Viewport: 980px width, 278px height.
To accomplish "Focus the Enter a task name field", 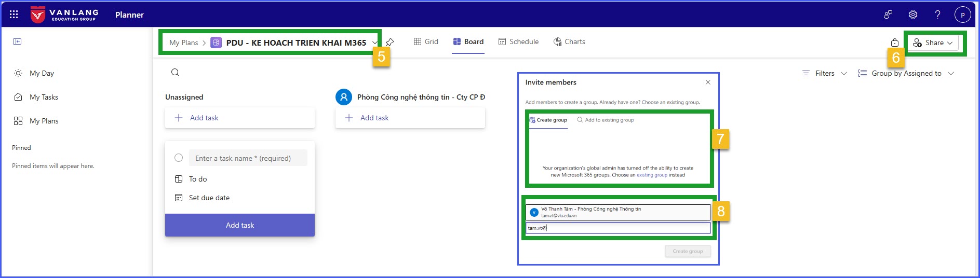I will click(x=248, y=158).
